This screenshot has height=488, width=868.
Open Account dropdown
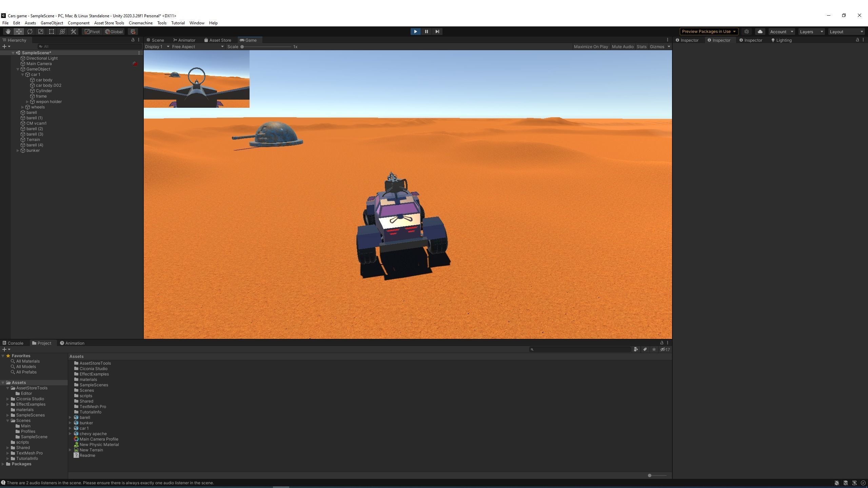click(x=782, y=32)
